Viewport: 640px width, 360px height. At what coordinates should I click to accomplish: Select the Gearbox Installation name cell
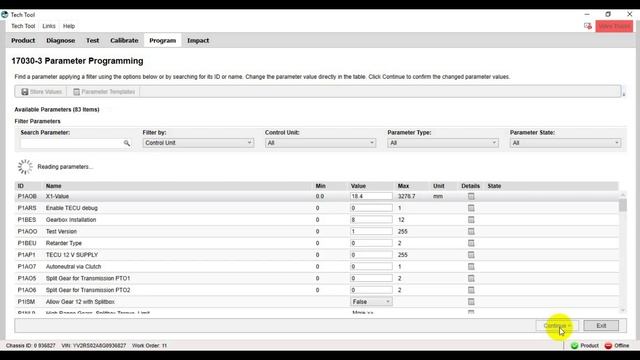coord(71,220)
